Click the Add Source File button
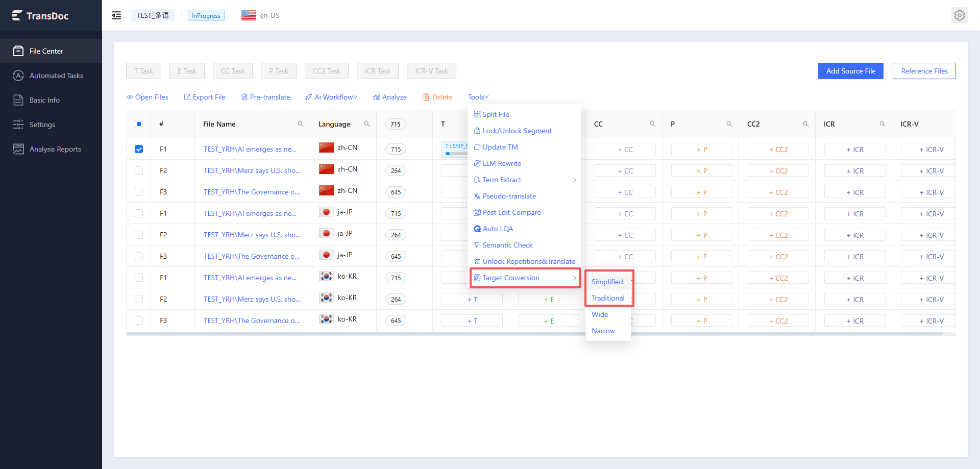 point(851,71)
